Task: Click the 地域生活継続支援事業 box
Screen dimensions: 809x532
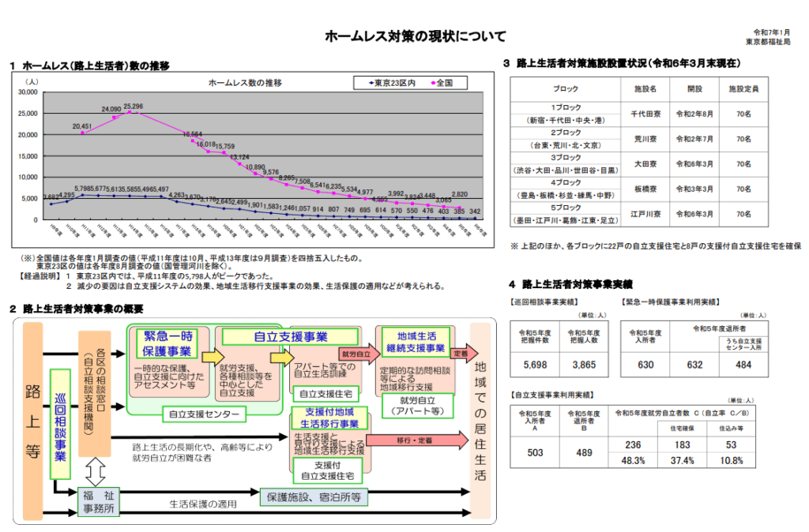Action: (x=416, y=342)
